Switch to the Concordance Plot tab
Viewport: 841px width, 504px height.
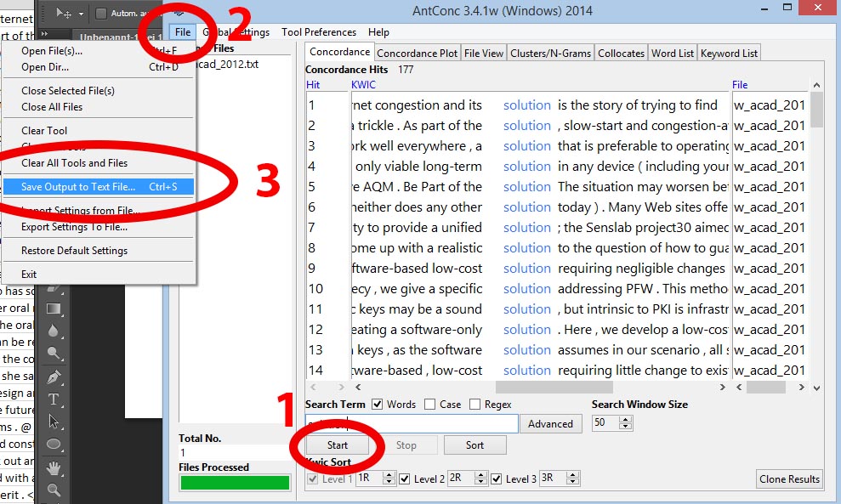point(417,53)
